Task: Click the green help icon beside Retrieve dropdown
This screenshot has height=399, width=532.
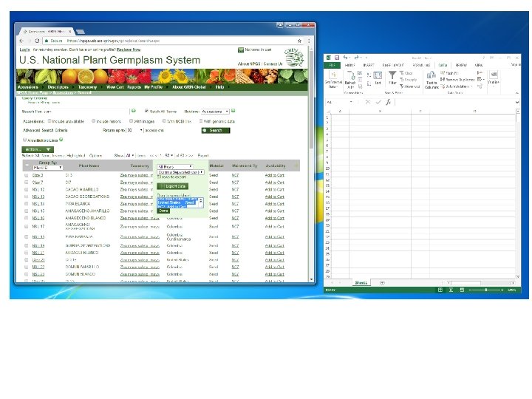Action: pyautogui.click(x=233, y=111)
